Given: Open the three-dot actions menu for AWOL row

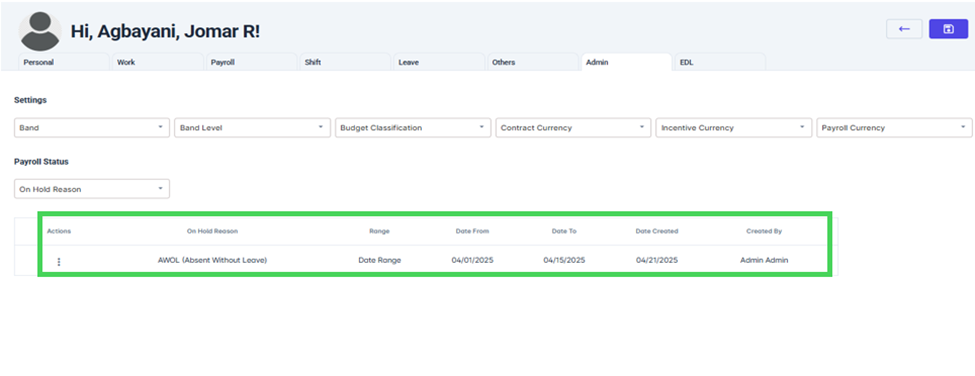Looking at the screenshot, I should click(59, 262).
